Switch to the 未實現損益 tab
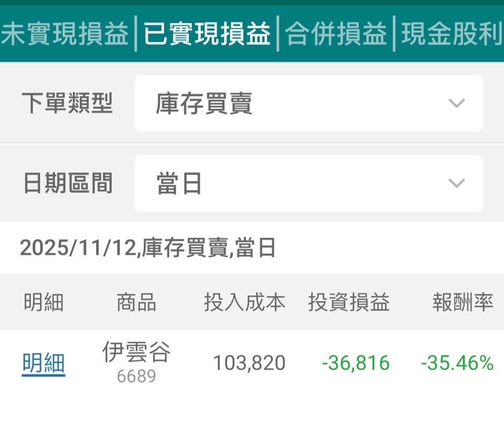This screenshot has height=423, width=504. [64, 34]
